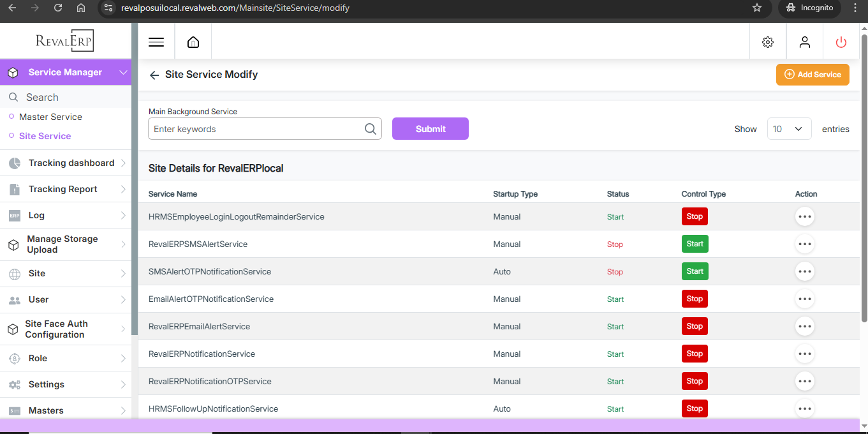
Task: Open the user profile icon
Action: click(805, 42)
